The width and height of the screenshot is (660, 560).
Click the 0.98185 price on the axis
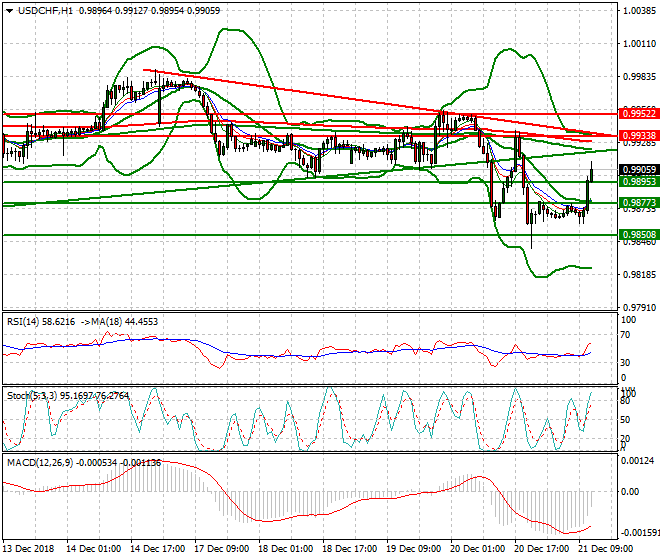click(x=638, y=274)
